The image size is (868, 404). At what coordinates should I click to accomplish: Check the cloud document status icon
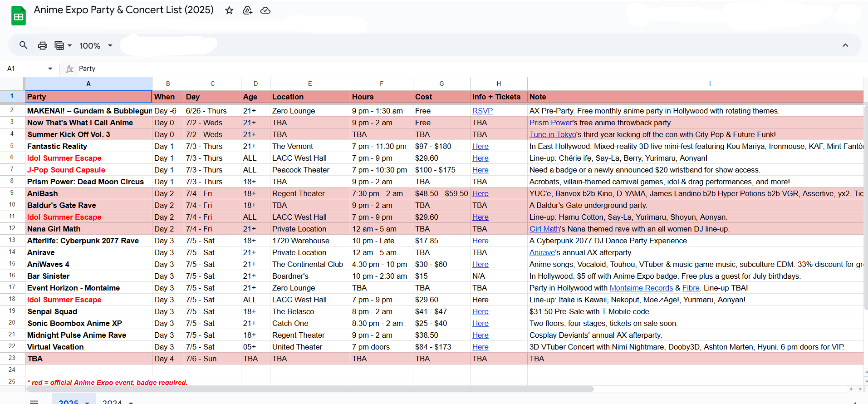click(x=265, y=10)
